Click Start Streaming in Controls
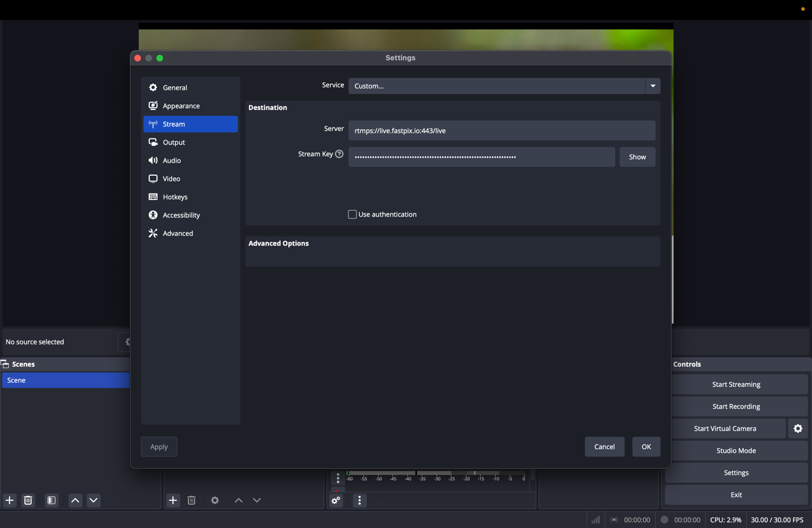Screen dimensions: 812x528 736,384
